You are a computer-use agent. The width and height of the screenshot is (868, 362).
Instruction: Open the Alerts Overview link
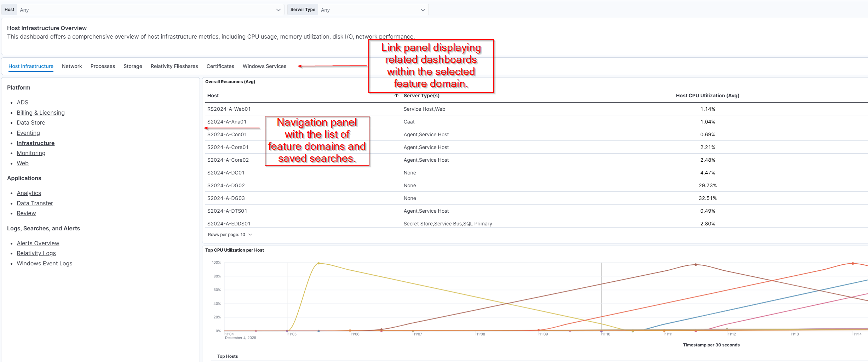pos(38,243)
